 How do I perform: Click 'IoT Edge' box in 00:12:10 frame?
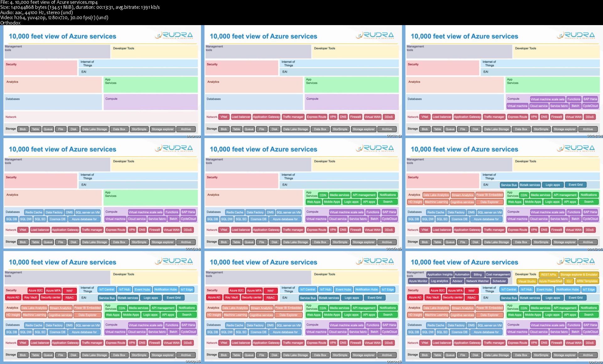589,290
